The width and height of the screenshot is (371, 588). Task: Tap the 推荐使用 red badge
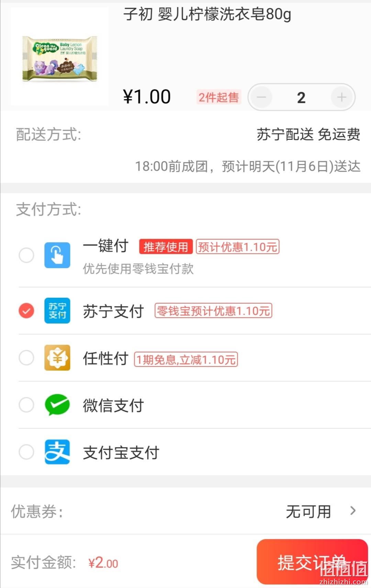tap(166, 247)
